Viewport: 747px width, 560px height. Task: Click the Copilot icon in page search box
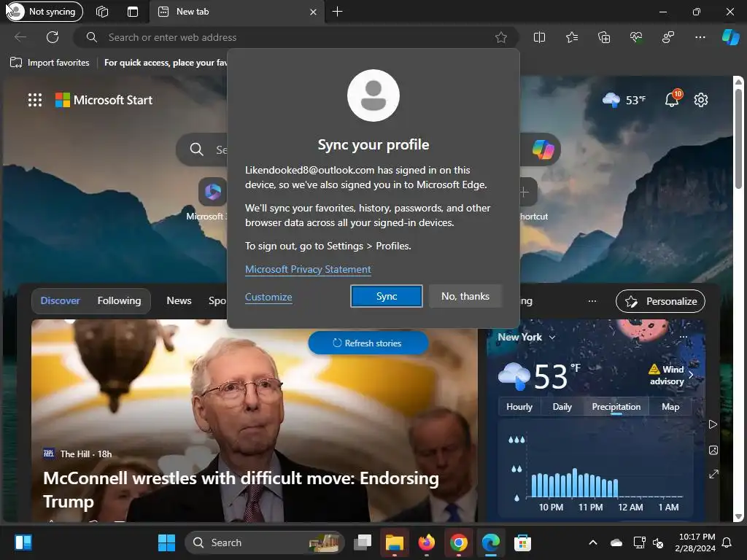pyautogui.click(x=543, y=149)
